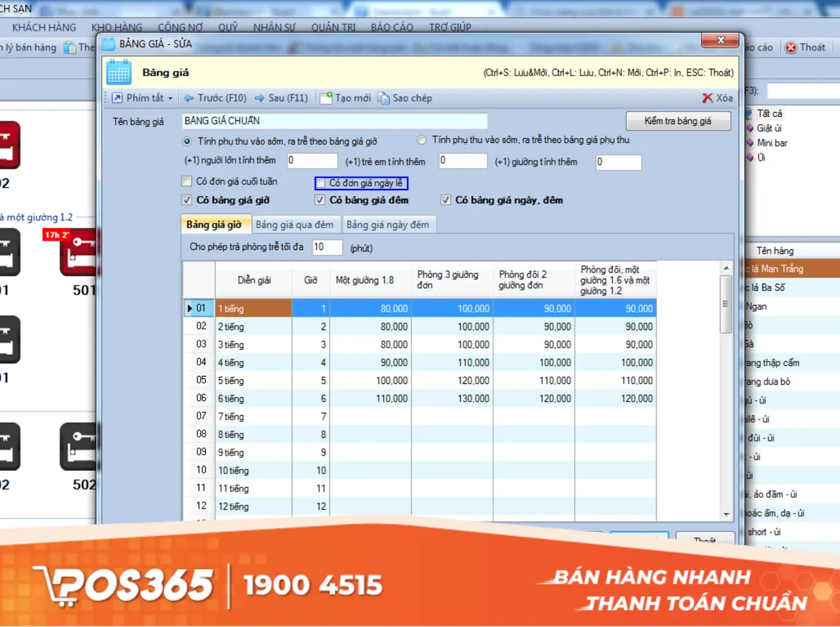Toggle checkbox Có đơn giá ngày lễ
The image size is (840, 627).
(322, 183)
